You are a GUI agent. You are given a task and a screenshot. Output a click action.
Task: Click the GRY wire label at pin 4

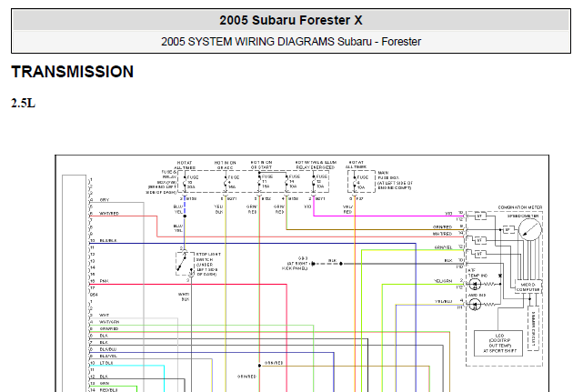click(104, 200)
